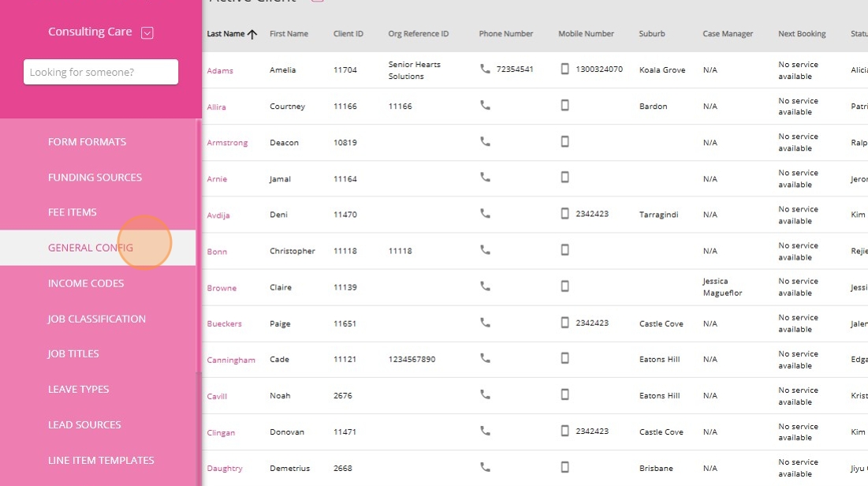Sort by Last Name arrow icon
This screenshot has height=486, width=868.
point(252,34)
